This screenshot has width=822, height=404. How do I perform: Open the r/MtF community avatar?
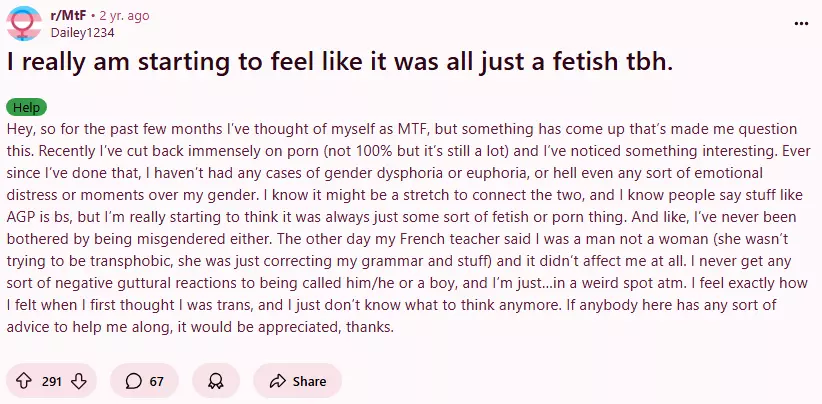click(24, 24)
